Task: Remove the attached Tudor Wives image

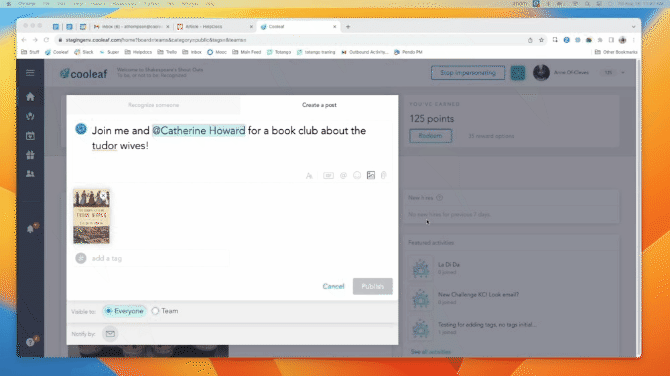Action: tap(103, 195)
